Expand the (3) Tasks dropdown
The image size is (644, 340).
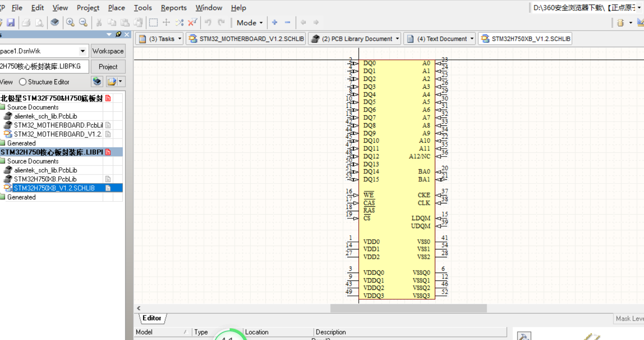click(x=180, y=39)
